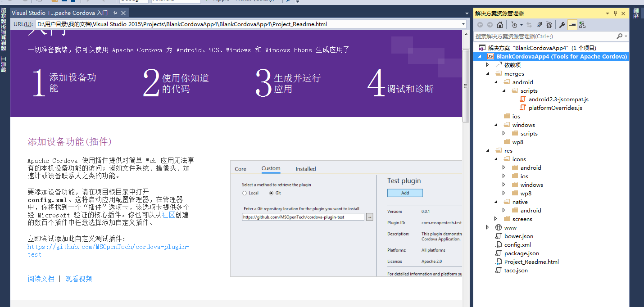Pin the Project_Readme document tab
The height and width of the screenshot is (307, 644).
(115, 13)
